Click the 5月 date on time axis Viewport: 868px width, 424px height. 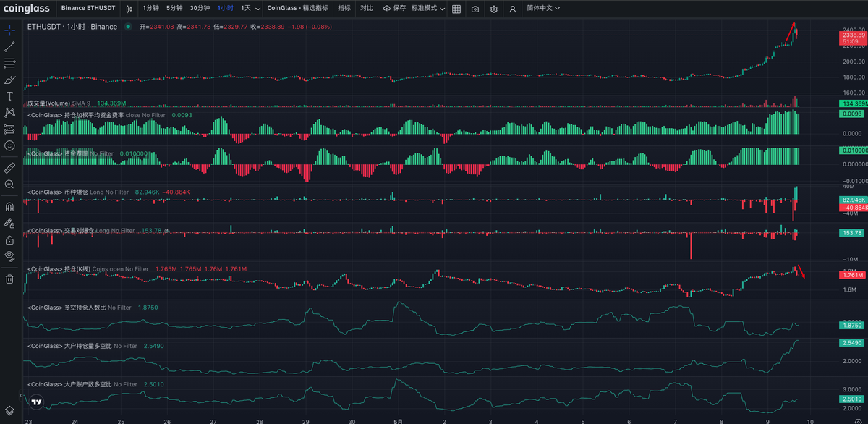click(398, 420)
